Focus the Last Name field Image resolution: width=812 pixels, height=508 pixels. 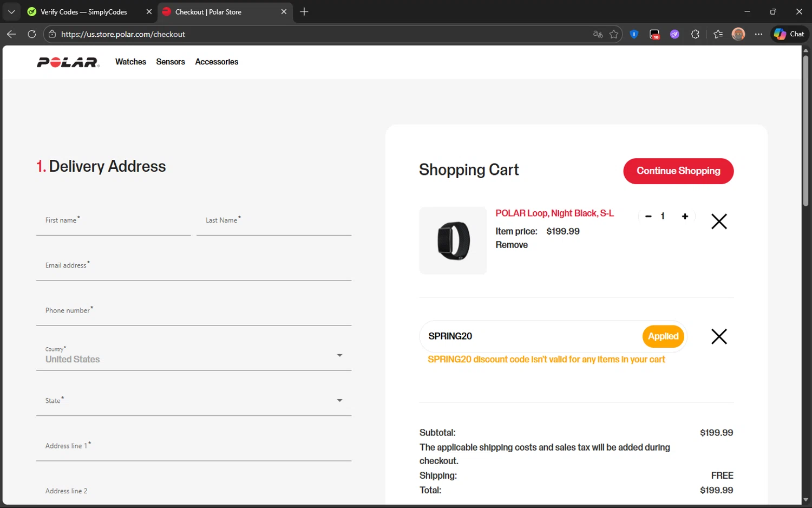point(274,220)
